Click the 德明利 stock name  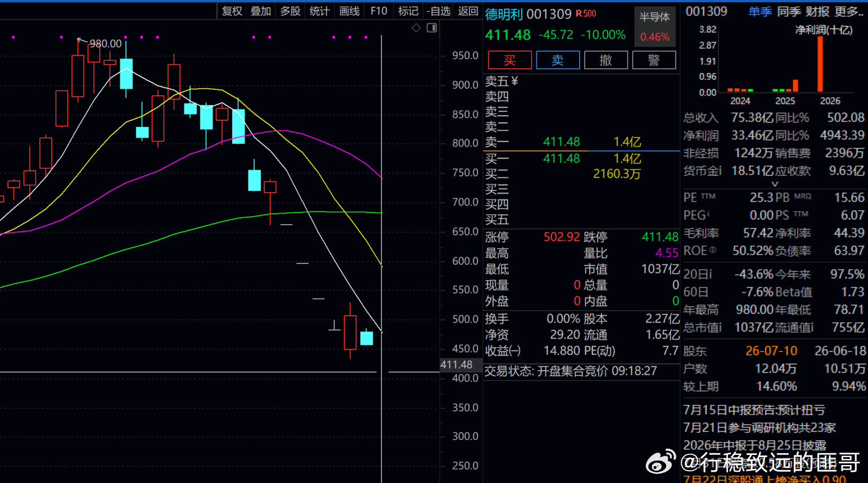[x=504, y=14]
